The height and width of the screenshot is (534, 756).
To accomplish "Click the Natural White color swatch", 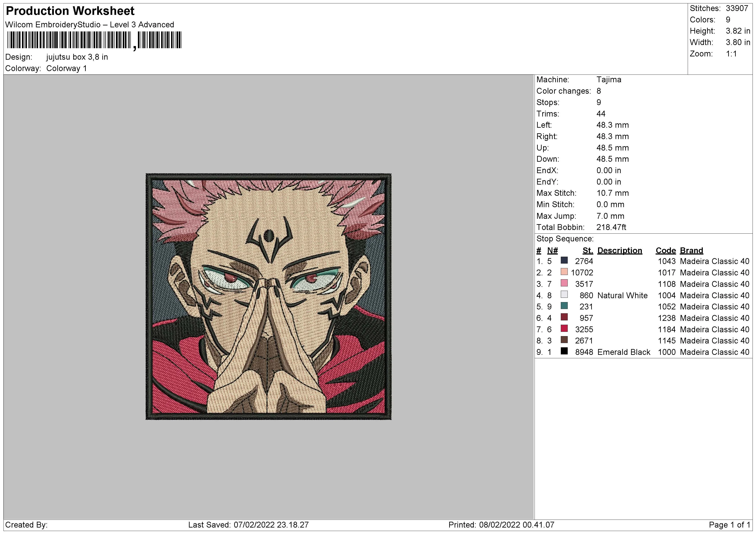I will [x=564, y=295].
